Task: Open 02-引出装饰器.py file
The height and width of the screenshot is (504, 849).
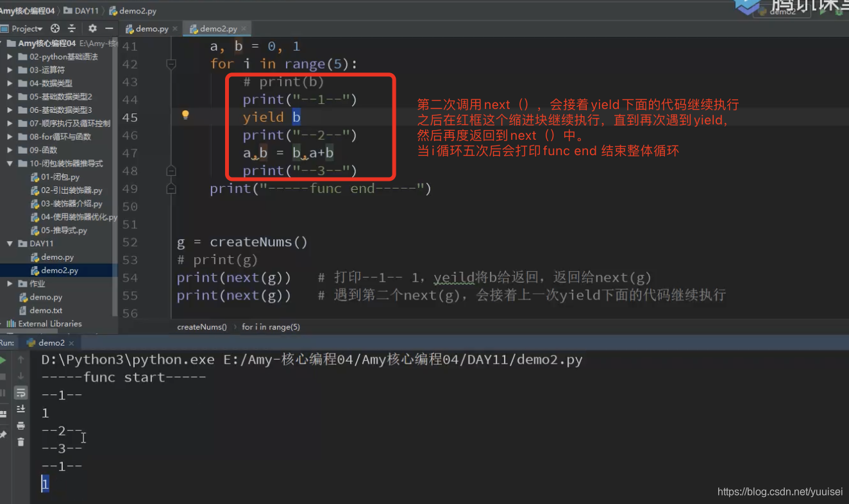Action: point(67,190)
